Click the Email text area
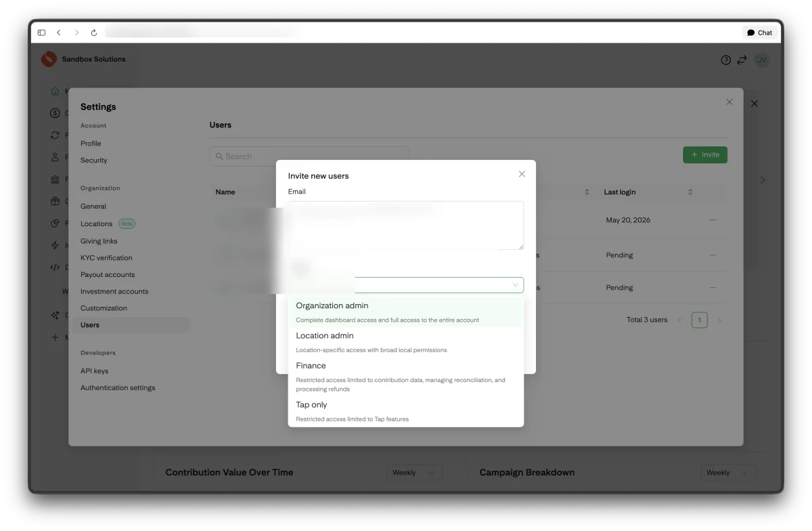This screenshot has height=531, width=812. pos(406,226)
